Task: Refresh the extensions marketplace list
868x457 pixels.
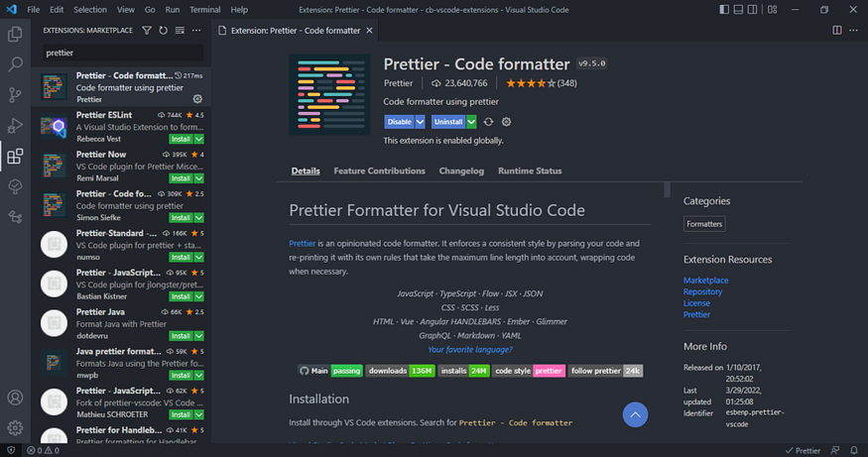Action: tap(164, 31)
